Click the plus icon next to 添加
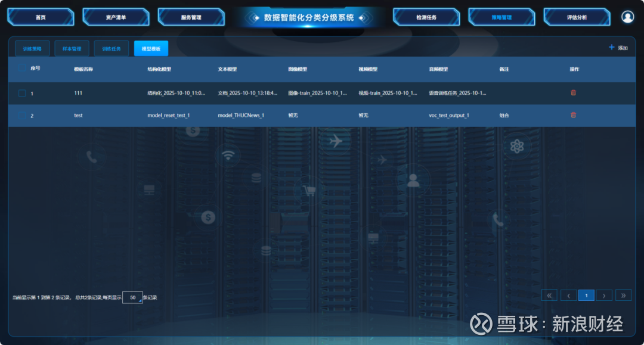This screenshot has width=644, height=345. [611, 48]
